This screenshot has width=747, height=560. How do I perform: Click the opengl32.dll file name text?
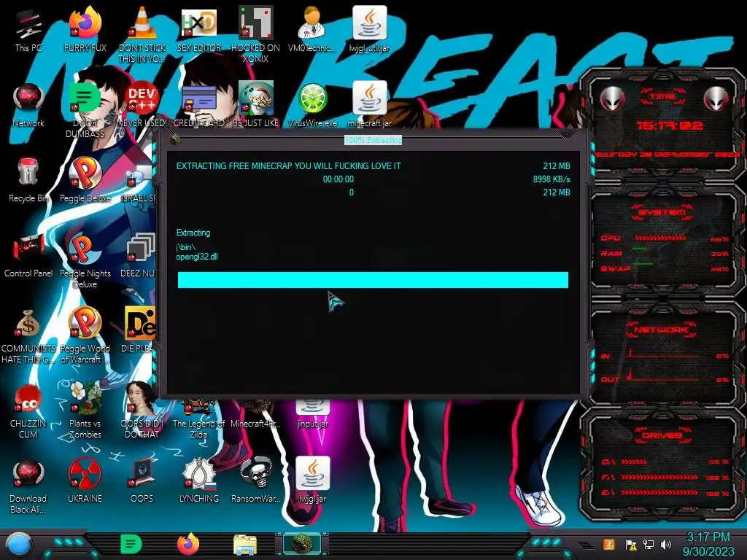(x=197, y=257)
